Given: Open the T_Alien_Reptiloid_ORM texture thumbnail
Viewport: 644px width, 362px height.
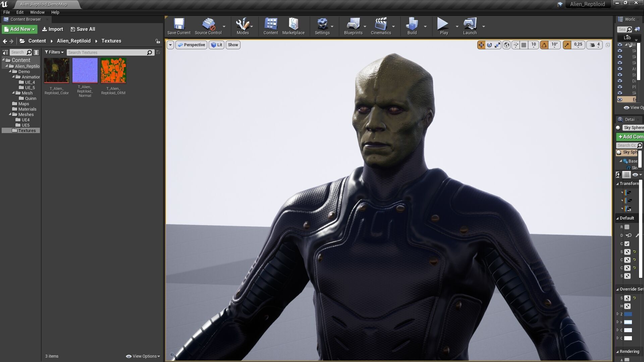Looking at the screenshot, I should coord(113,70).
